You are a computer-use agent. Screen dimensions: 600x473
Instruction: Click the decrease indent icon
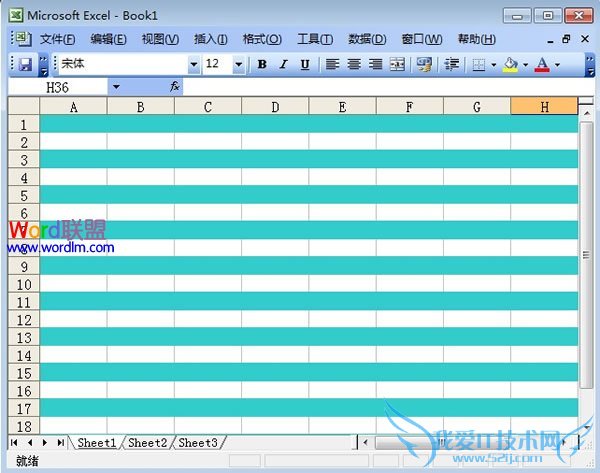coord(452,64)
